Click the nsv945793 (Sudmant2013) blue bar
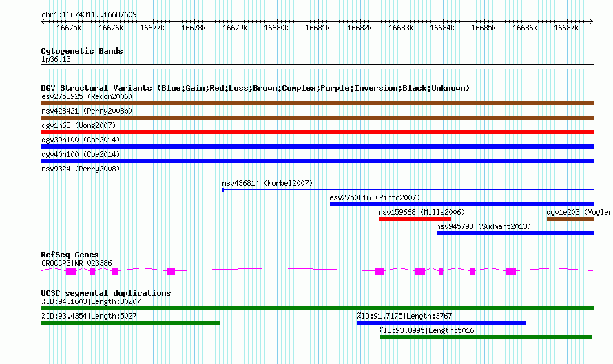Screen dimensions: 613x364 515,233
